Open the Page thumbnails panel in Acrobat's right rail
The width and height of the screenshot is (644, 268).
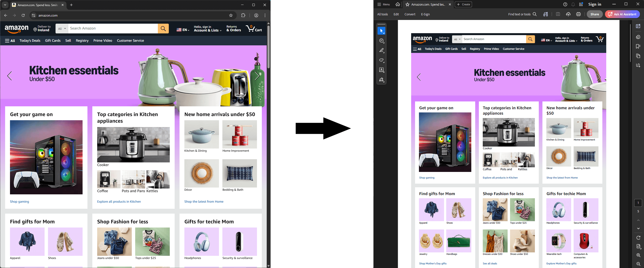(x=638, y=56)
